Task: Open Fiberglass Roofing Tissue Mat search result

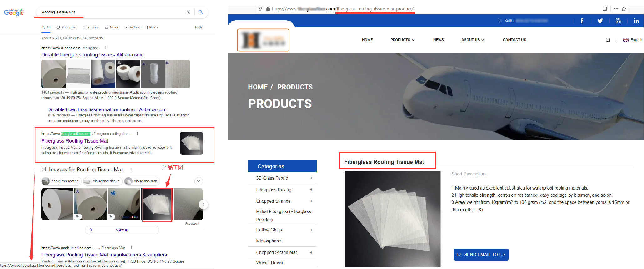Action: (x=75, y=141)
